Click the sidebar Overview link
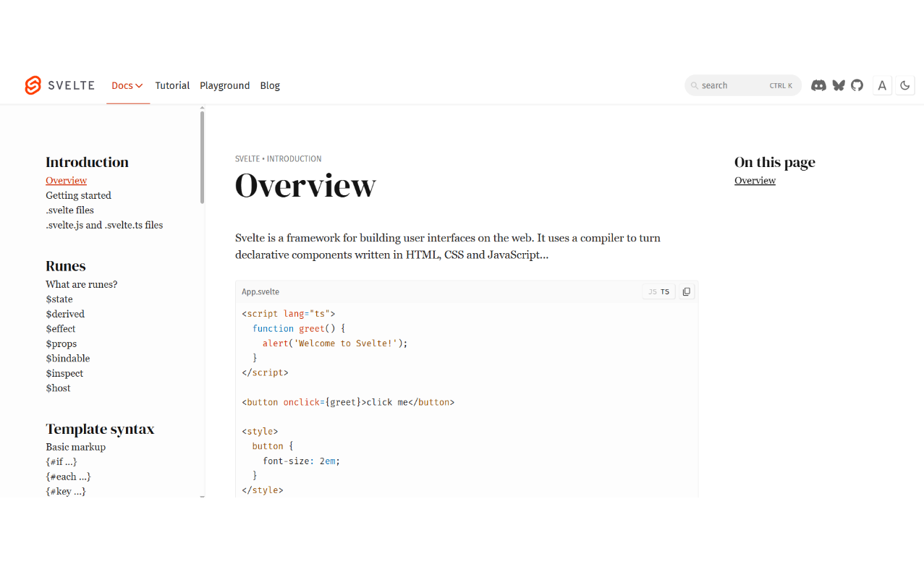This screenshot has height=564, width=924. point(66,181)
